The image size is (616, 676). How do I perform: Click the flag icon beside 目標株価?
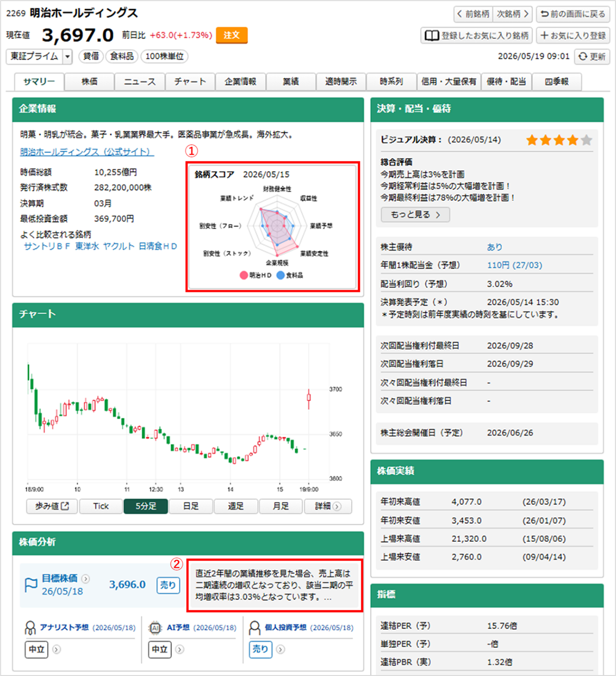pos(31,585)
